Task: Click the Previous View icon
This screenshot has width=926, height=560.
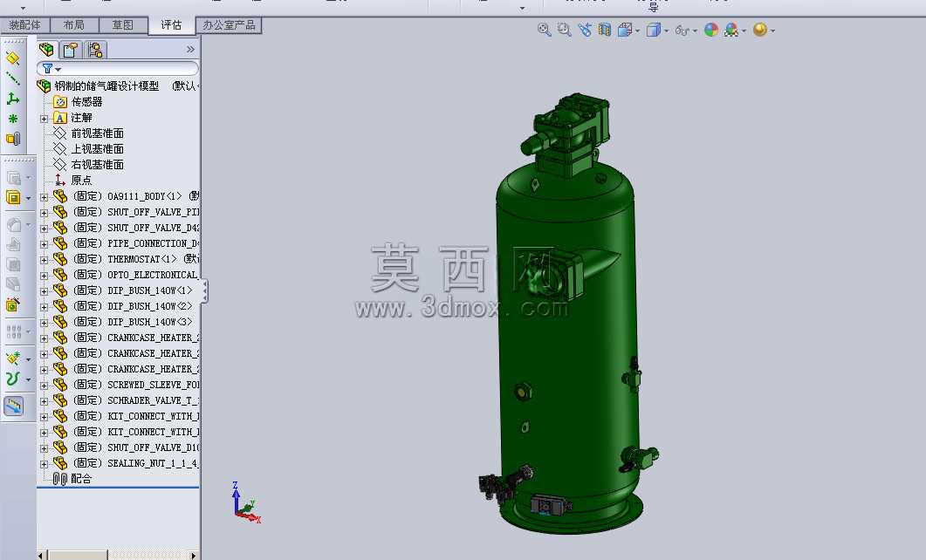Action: pos(585,30)
